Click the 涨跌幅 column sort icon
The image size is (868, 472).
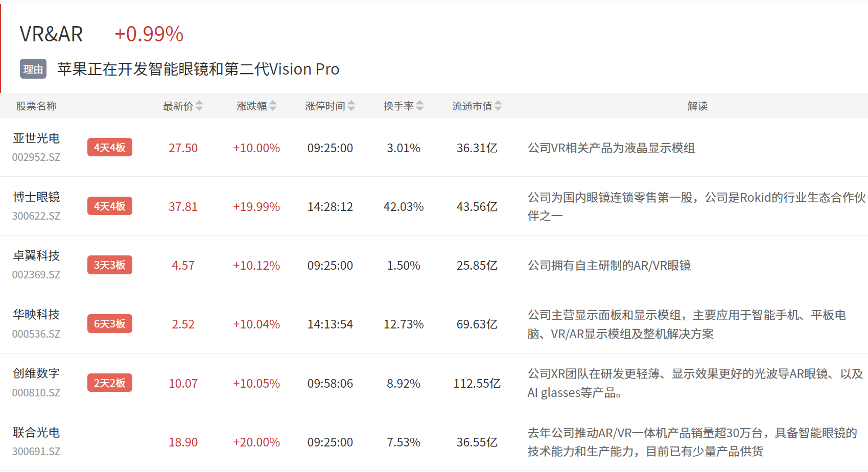[x=273, y=106]
